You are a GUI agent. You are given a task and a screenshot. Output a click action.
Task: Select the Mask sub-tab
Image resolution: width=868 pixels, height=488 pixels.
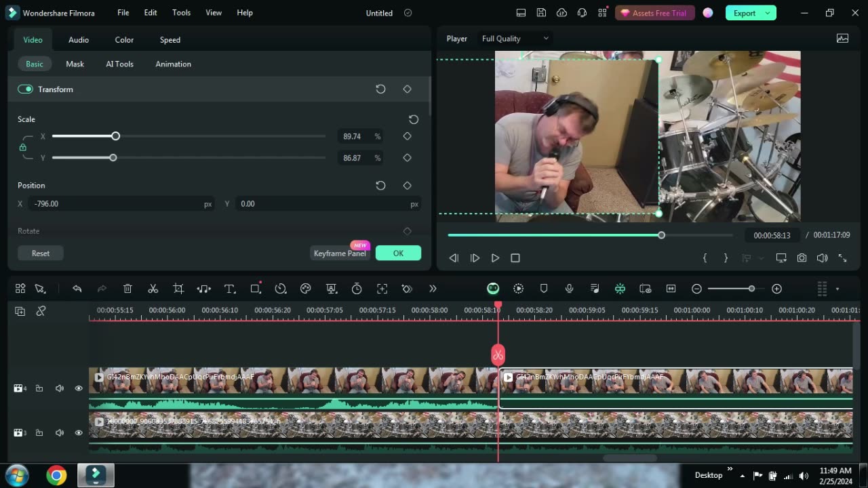pos(75,64)
